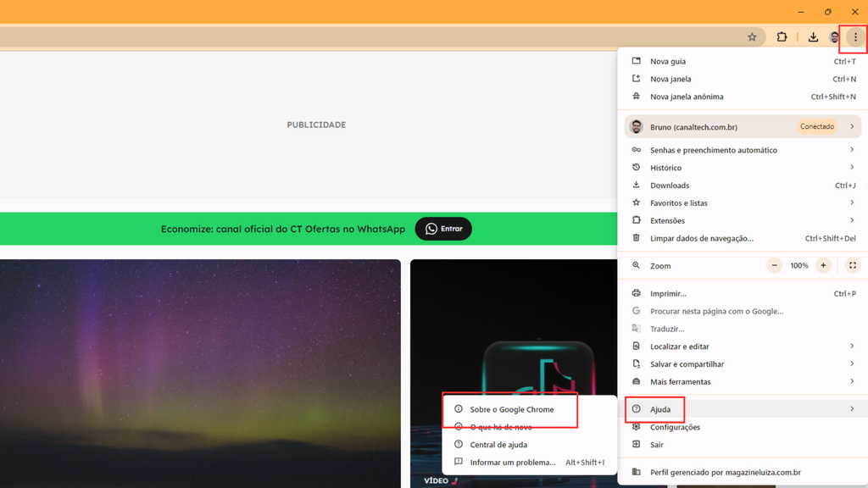
Task: Click the help circle icon beside Central de ajuda
Action: point(459,444)
